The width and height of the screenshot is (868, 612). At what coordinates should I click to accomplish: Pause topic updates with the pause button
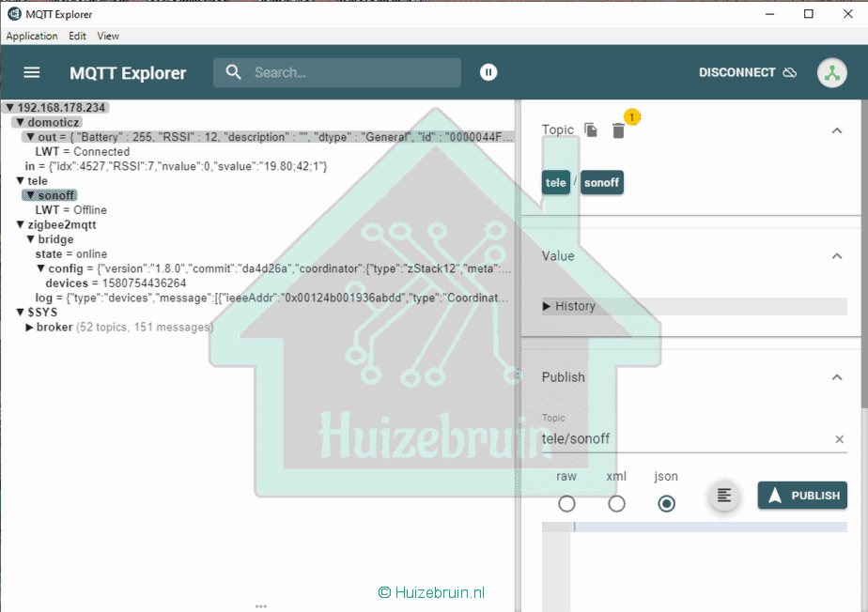pyautogui.click(x=488, y=72)
